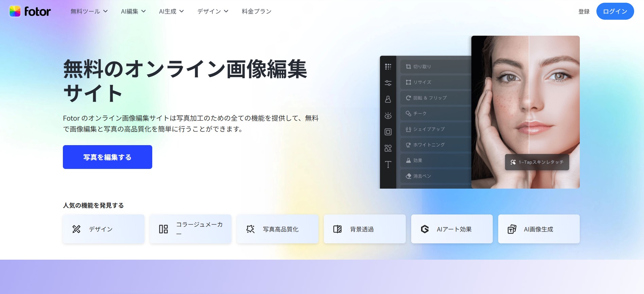Click the background remover icon
This screenshot has height=294, width=644.
(337, 229)
